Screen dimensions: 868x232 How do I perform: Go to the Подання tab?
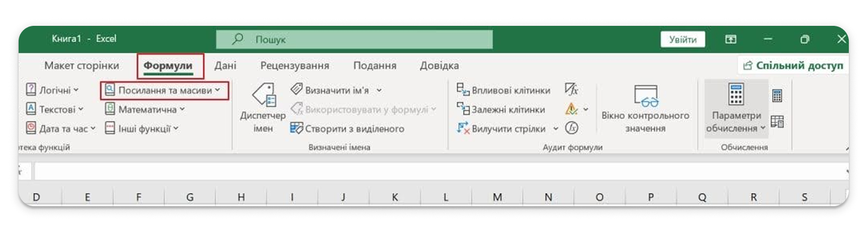[375, 66]
